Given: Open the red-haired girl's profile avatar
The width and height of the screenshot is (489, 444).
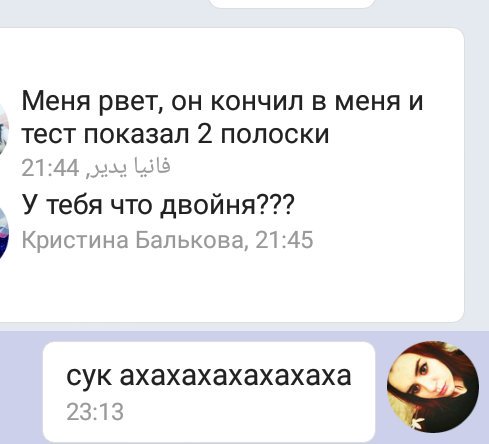Looking at the screenshot, I should [433, 387].
